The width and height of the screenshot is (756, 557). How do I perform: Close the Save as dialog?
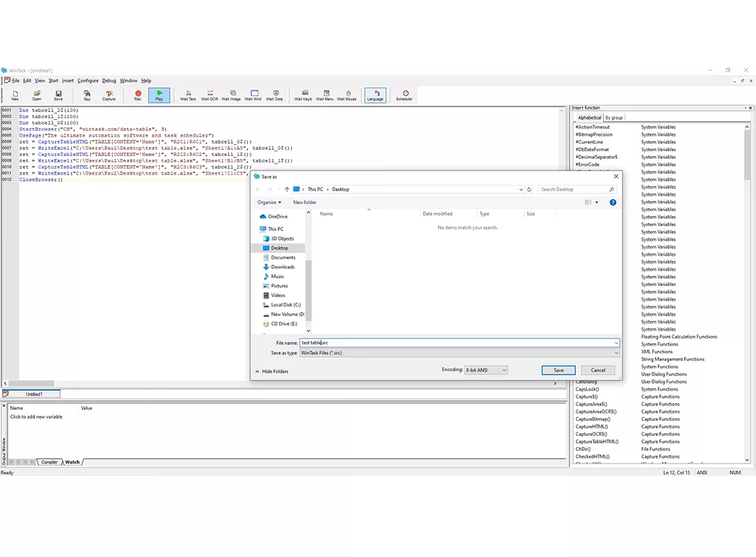click(616, 177)
